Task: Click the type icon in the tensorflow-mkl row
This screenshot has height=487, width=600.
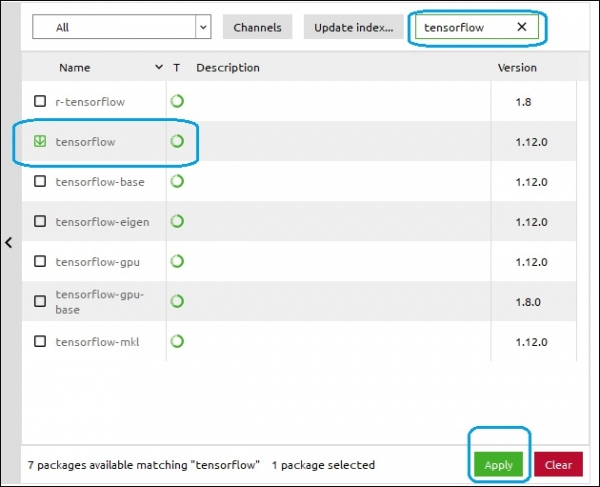Action: click(177, 341)
